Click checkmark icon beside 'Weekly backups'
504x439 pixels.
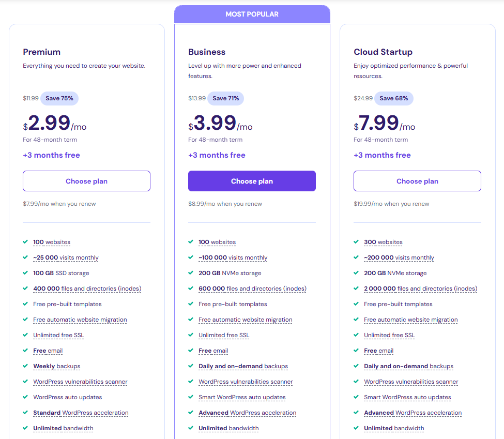[x=25, y=366]
